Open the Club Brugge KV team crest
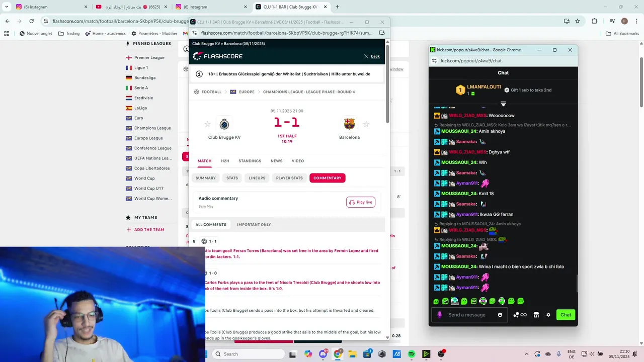 224,124
